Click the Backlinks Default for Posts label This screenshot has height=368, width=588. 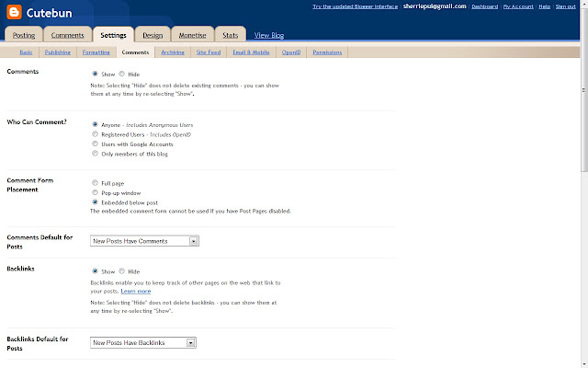[38, 343]
